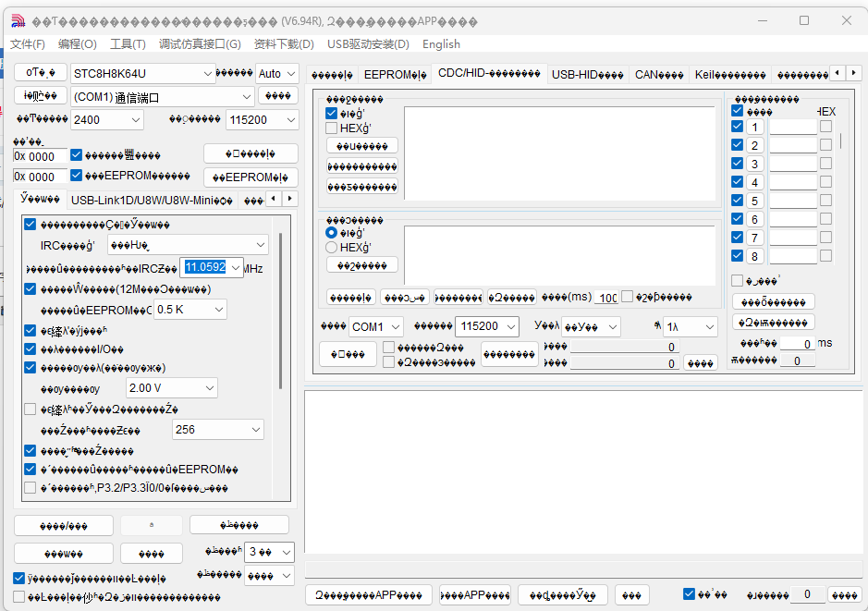Click the multi-string row 8 number button
This screenshot has width=868, height=611.
(x=754, y=257)
